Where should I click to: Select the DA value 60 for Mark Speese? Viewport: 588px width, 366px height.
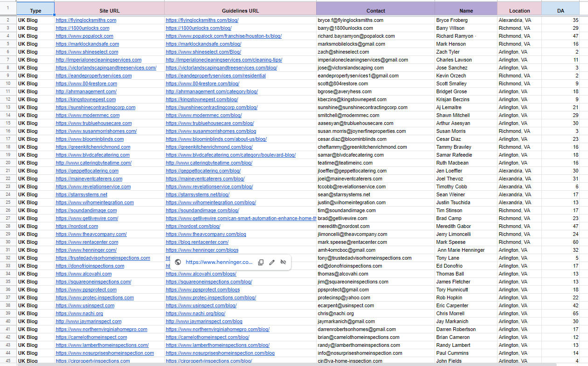tap(560, 242)
